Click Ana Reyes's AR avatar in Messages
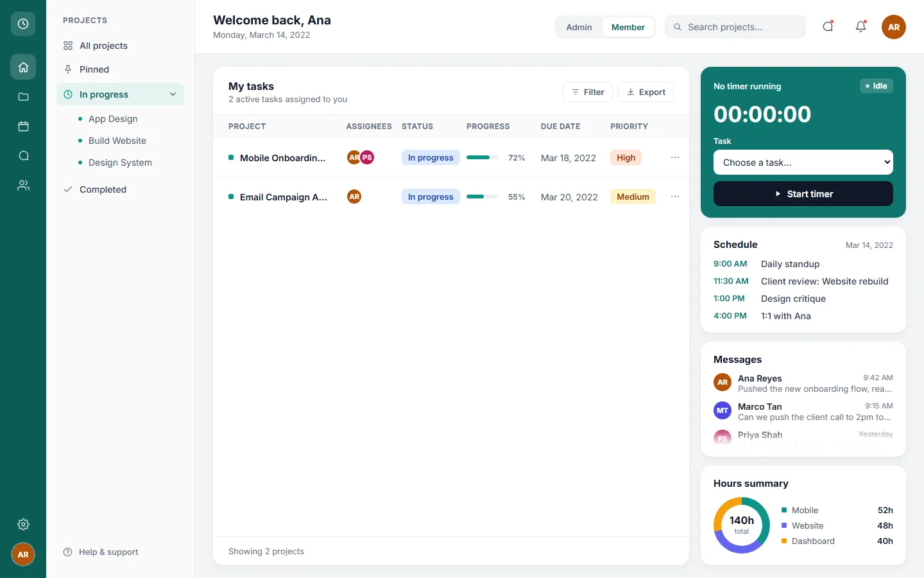The height and width of the screenshot is (578, 924). (723, 382)
